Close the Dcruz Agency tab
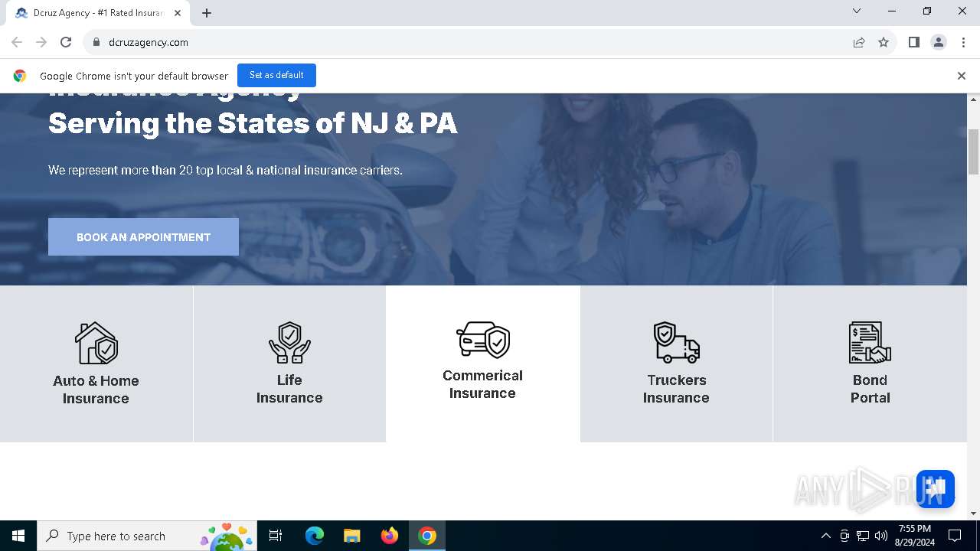The height and width of the screenshot is (551, 980). pyautogui.click(x=178, y=13)
